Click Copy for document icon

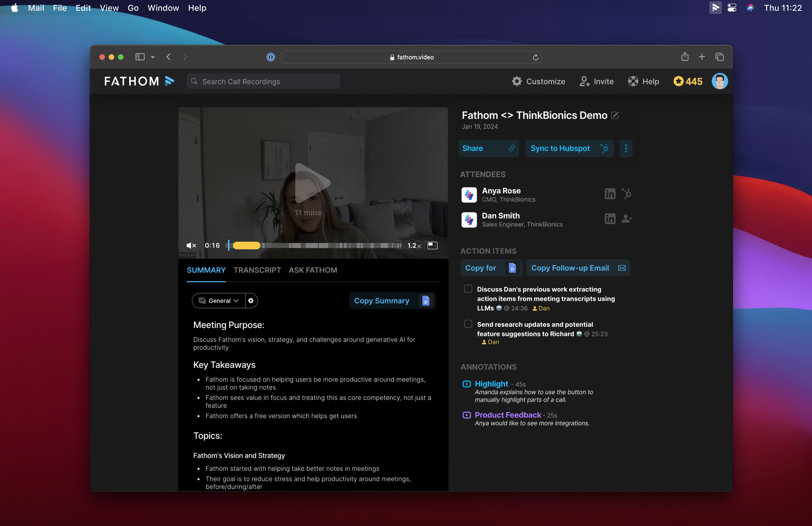(512, 268)
